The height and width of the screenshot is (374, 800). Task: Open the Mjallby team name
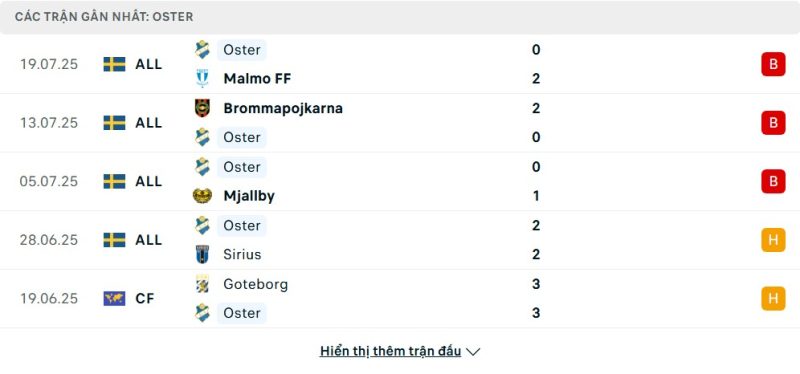coord(249,196)
